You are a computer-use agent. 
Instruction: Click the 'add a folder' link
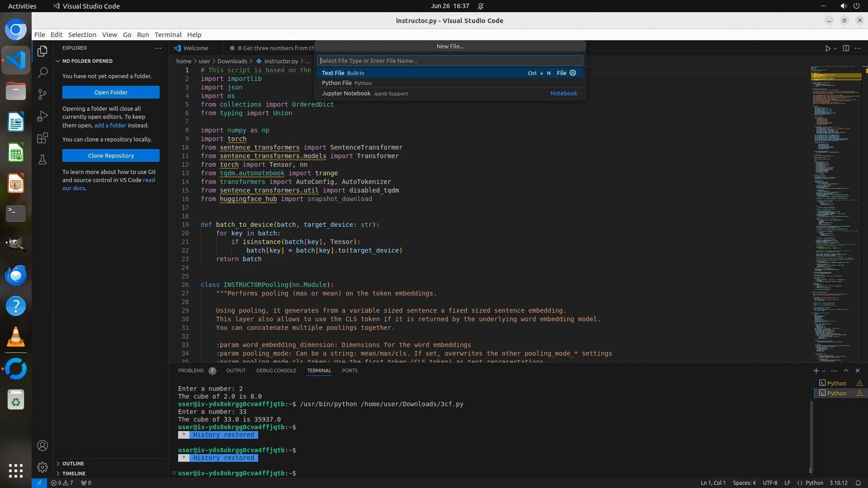(x=110, y=125)
